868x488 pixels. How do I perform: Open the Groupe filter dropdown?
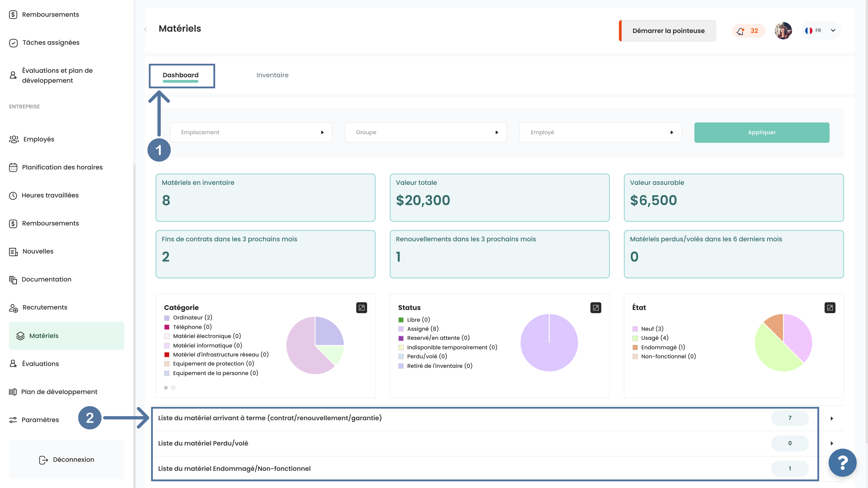click(x=426, y=132)
